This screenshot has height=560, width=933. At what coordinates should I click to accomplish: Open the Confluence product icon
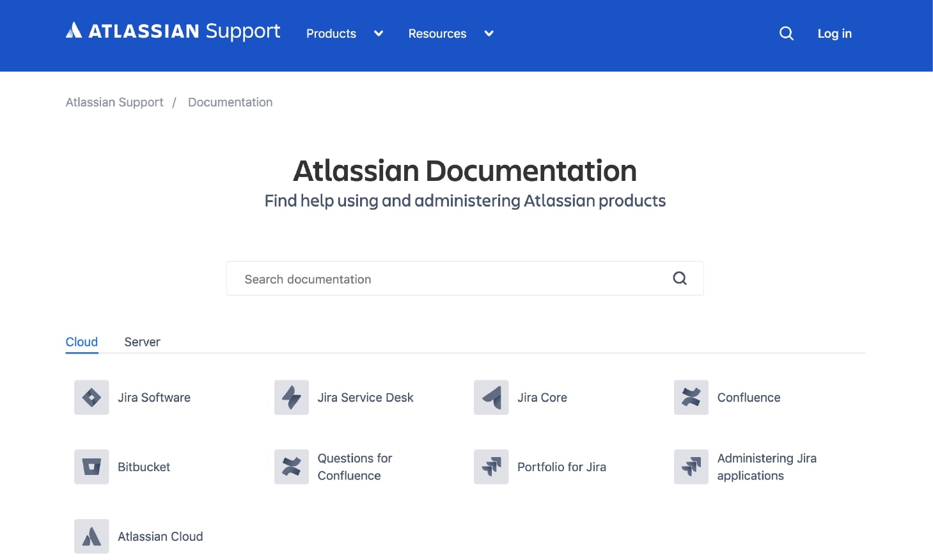(x=691, y=398)
